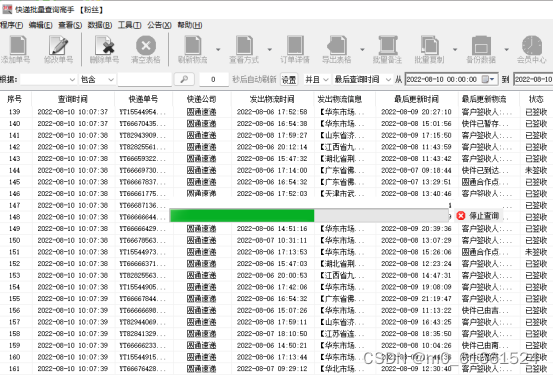Open the 并且 logic dropdown

point(317,80)
